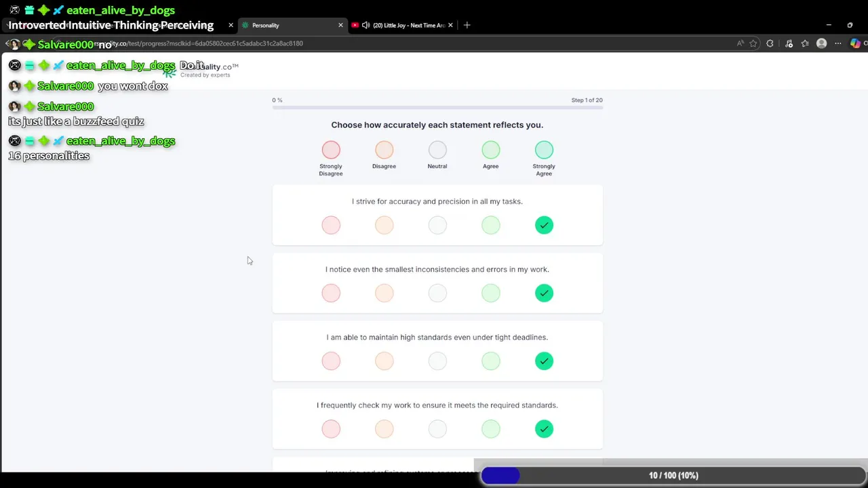
Task: Select Disagree for accuracy and precision statement
Action: coord(384,225)
